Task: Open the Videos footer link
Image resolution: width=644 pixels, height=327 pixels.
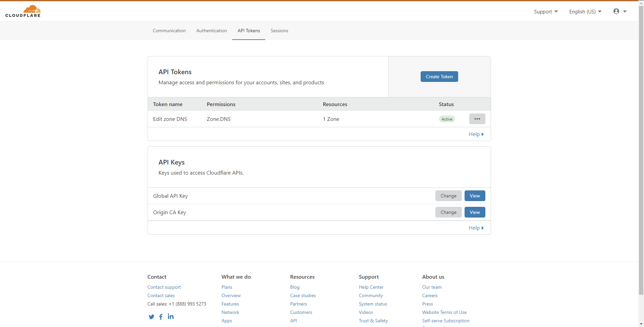Action: [366, 312]
